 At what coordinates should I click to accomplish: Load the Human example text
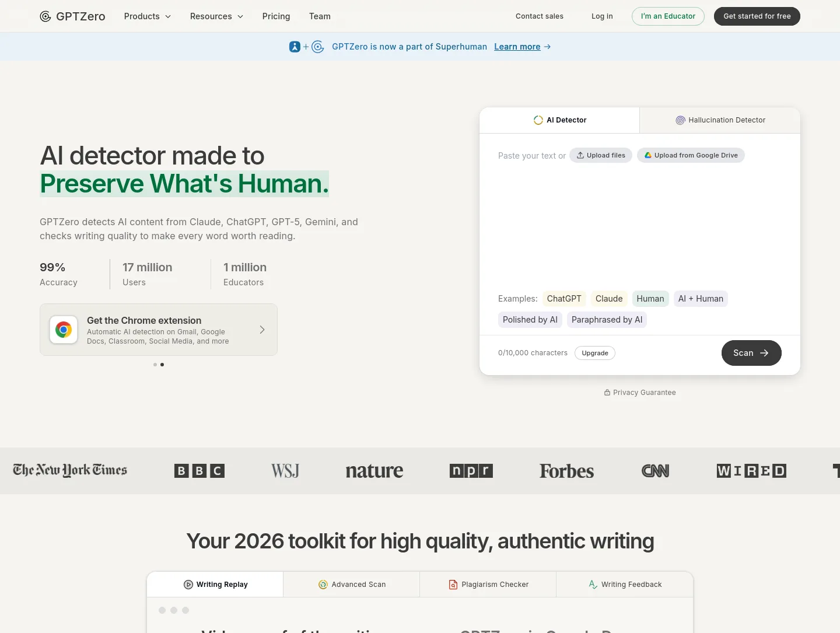point(650,299)
